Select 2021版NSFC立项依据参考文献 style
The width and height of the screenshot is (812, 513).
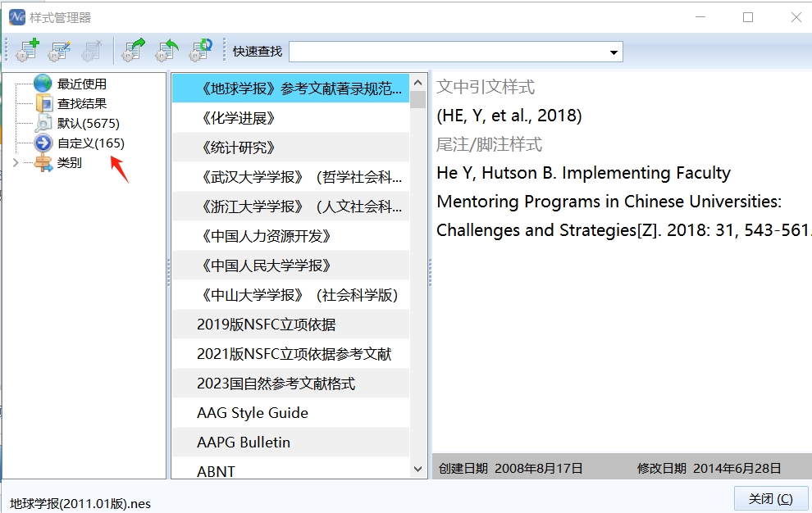click(x=290, y=354)
